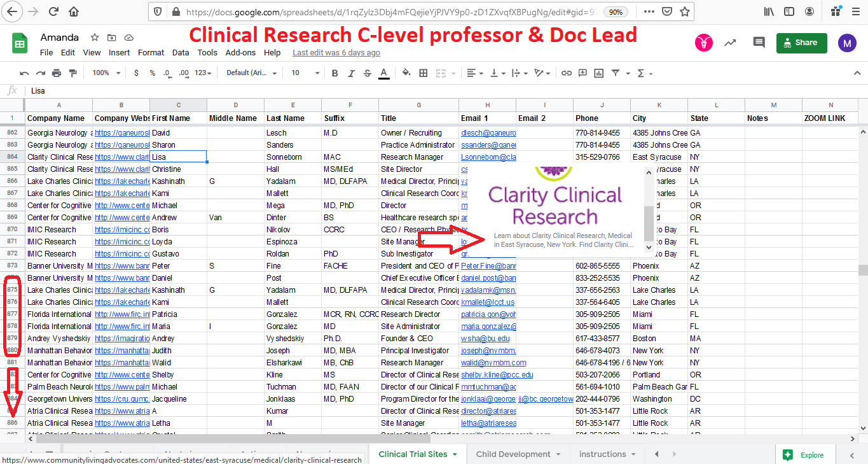Decrease decimal places icon
The width and height of the screenshot is (868, 464).
(x=167, y=73)
